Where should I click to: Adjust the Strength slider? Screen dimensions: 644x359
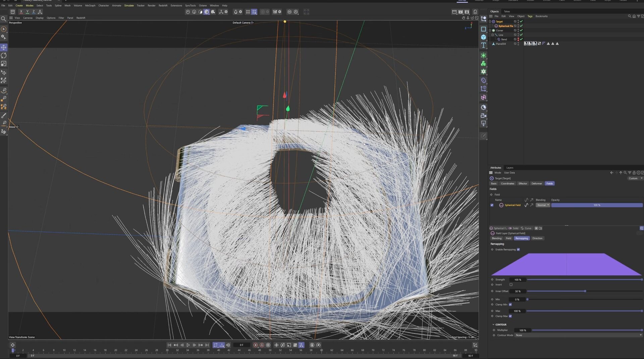(585, 279)
